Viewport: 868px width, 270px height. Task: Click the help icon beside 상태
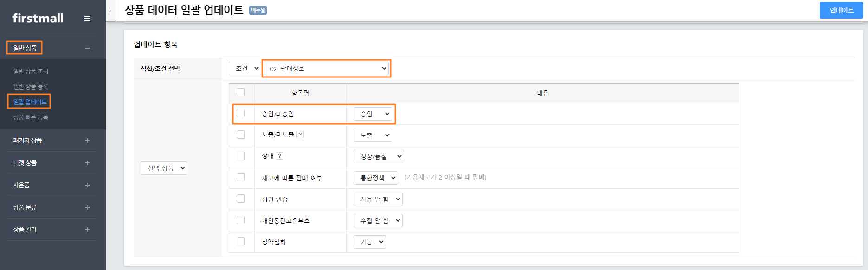tap(280, 156)
